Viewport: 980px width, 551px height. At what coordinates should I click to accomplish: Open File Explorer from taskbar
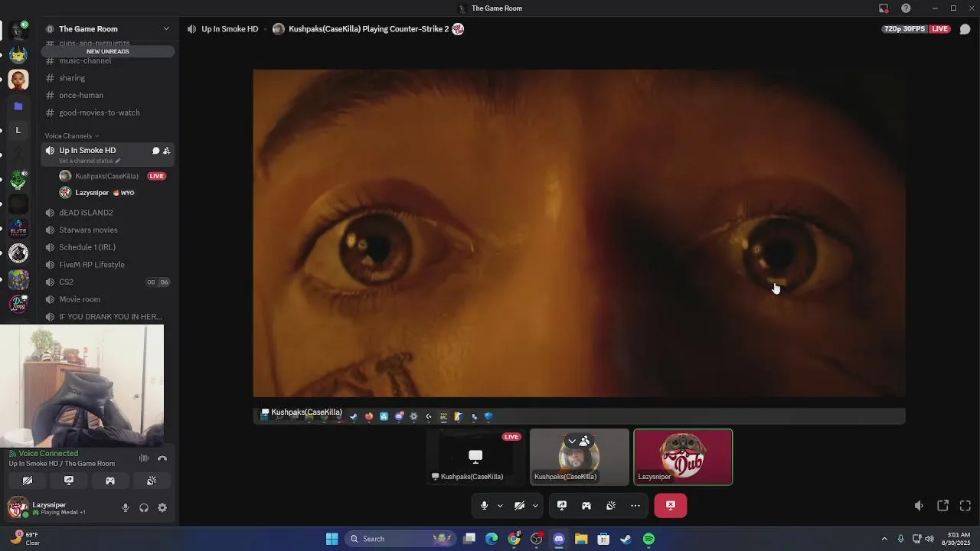coord(581,539)
